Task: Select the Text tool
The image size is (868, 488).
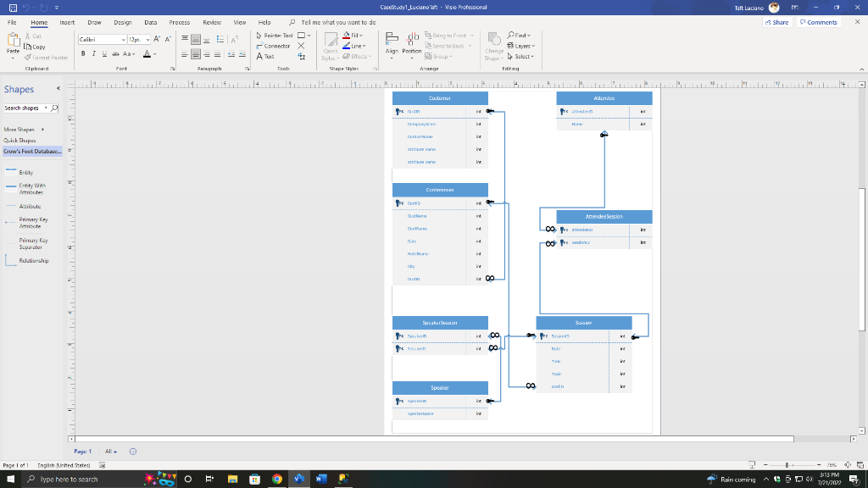Action: (265, 57)
